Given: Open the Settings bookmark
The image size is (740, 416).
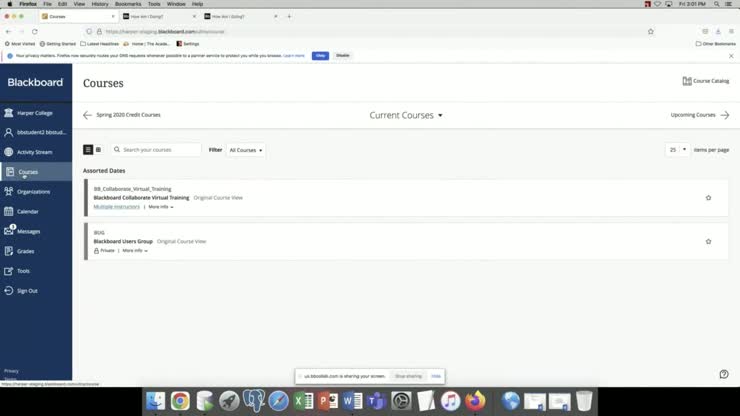Looking at the screenshot, I should click(x=188, y=44).
